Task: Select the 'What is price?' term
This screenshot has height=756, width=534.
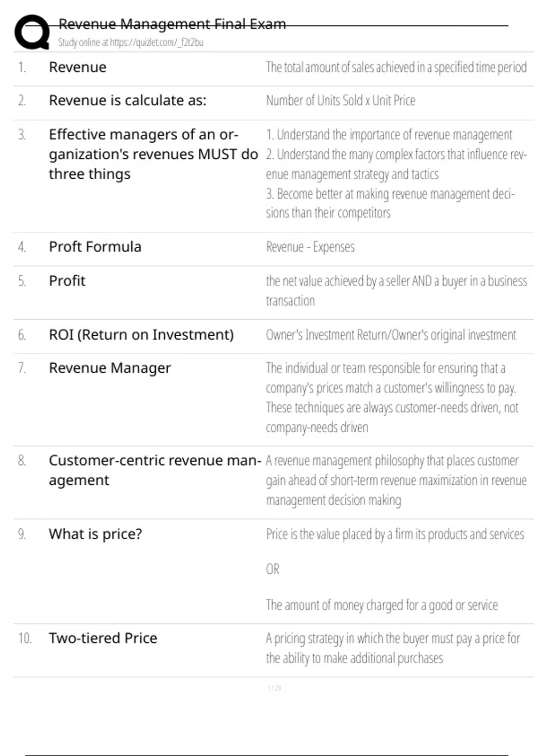Action: click(x=96, y=534)
